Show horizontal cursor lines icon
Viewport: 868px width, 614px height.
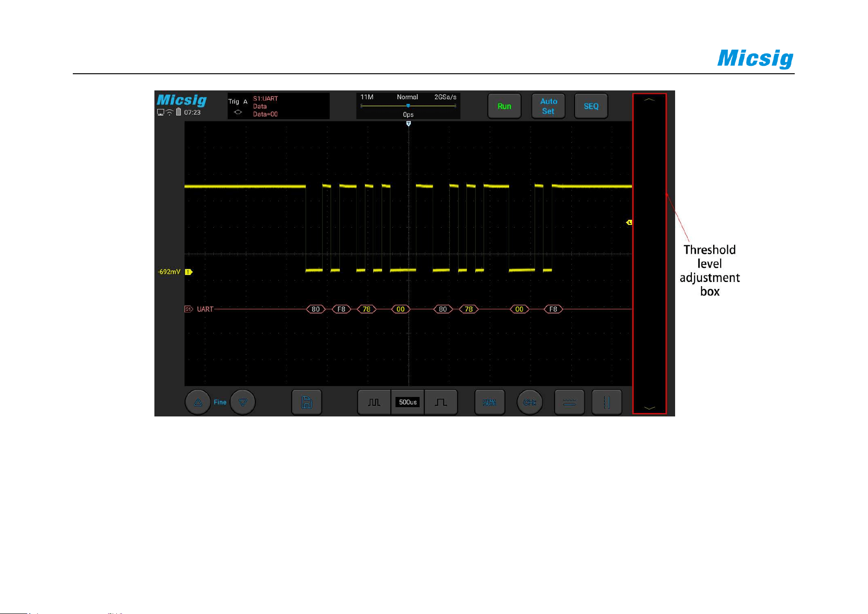(x=569, y=402)
